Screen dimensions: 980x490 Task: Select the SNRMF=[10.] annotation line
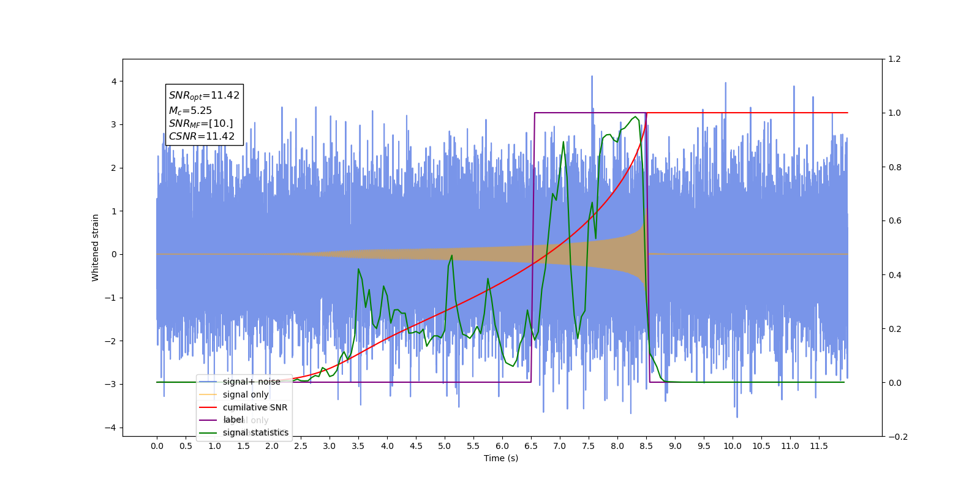(x=201, y=124)
